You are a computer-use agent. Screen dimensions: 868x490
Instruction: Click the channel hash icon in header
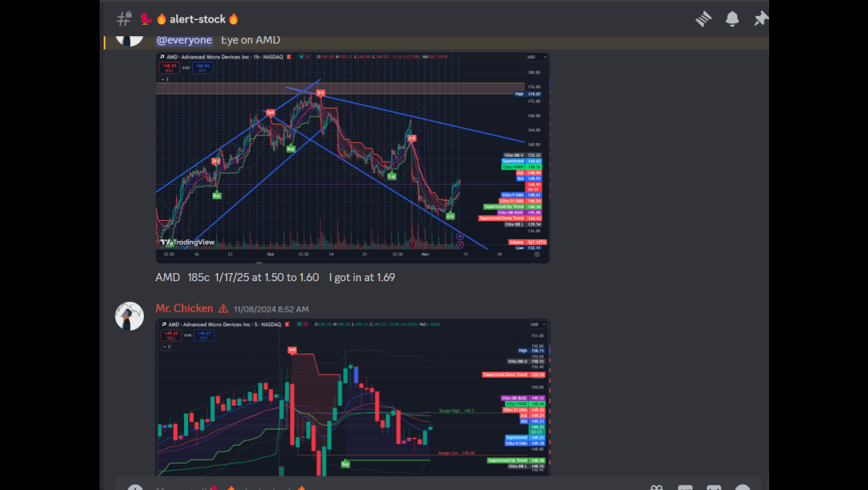[x=124, y=18]
